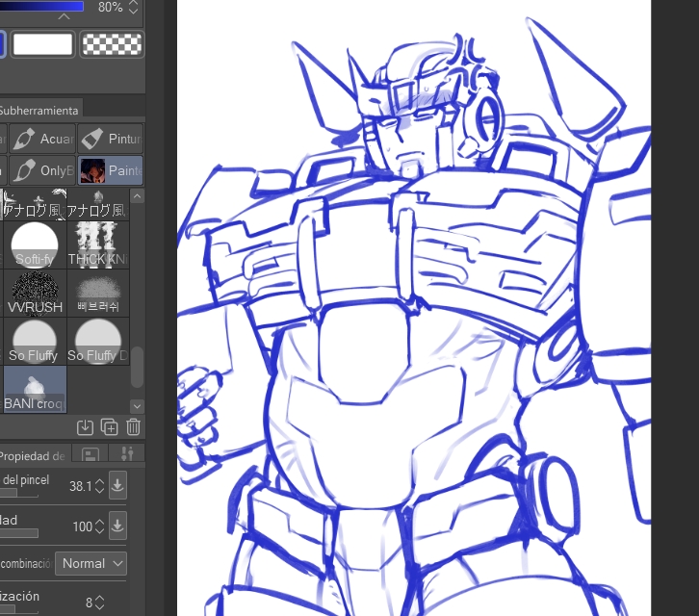Switch to the Acuar sub tool group
This screenshot has width=699, height=616.
tap(41, 139)
